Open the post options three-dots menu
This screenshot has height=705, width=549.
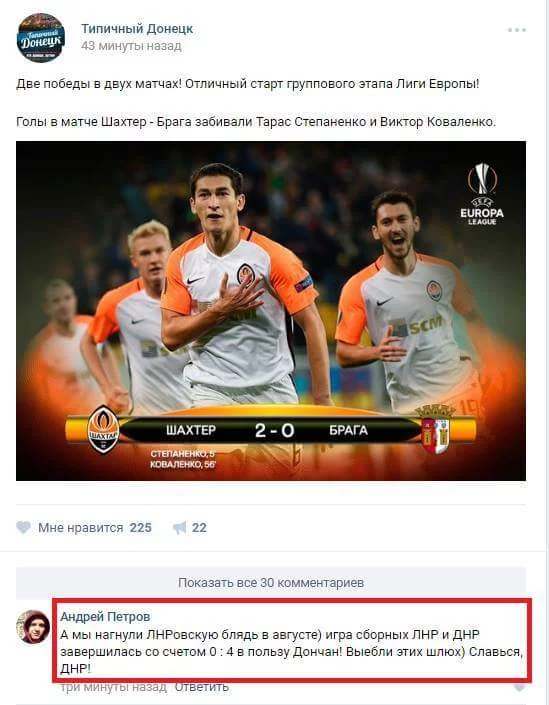(517, 30)
